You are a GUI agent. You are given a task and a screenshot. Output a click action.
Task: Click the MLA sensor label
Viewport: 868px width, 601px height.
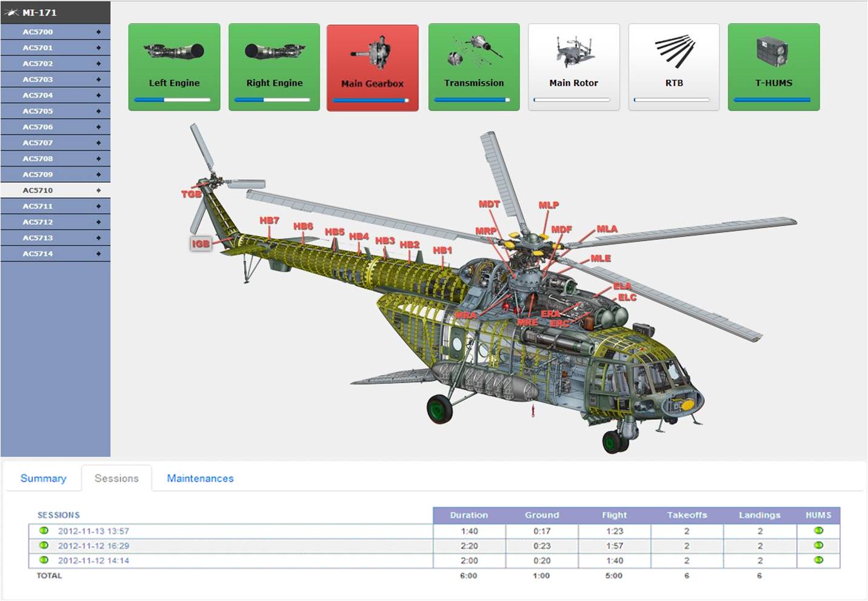[607, 229]
